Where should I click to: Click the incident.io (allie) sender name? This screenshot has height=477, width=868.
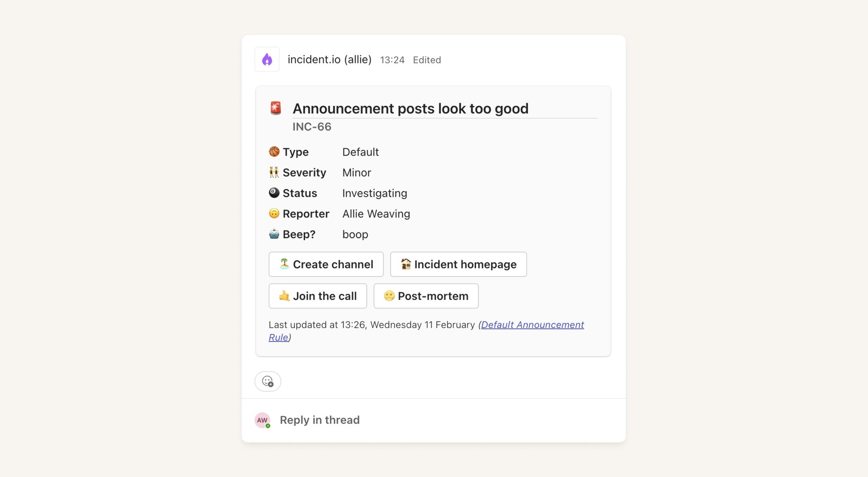click(329, 59)
